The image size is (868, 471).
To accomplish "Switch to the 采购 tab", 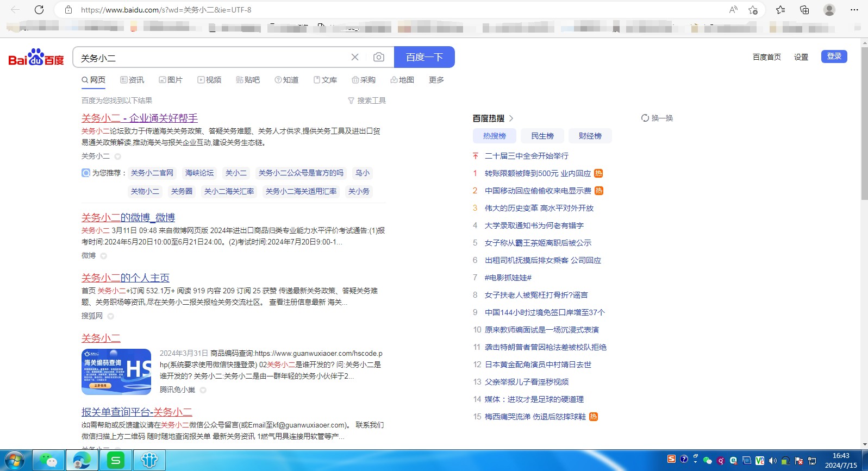I will coord(364,80).
